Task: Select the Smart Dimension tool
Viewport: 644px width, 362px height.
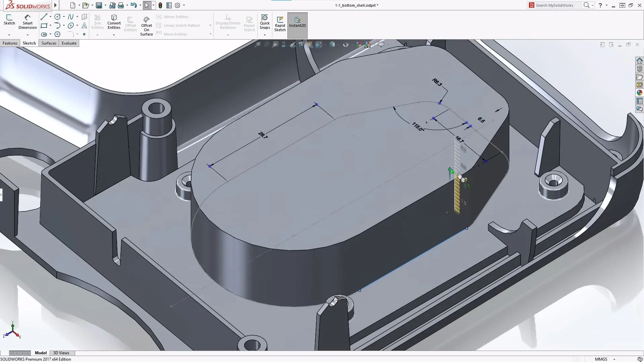Action: pyautogui.click(x=27, y=21)
